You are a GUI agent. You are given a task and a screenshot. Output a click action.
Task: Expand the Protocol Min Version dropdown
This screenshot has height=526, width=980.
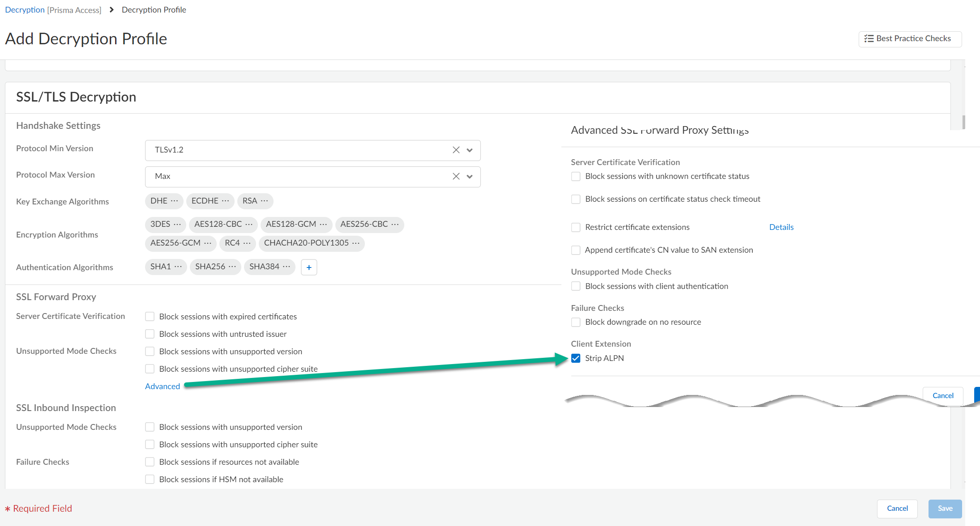[x=470, y=150]
